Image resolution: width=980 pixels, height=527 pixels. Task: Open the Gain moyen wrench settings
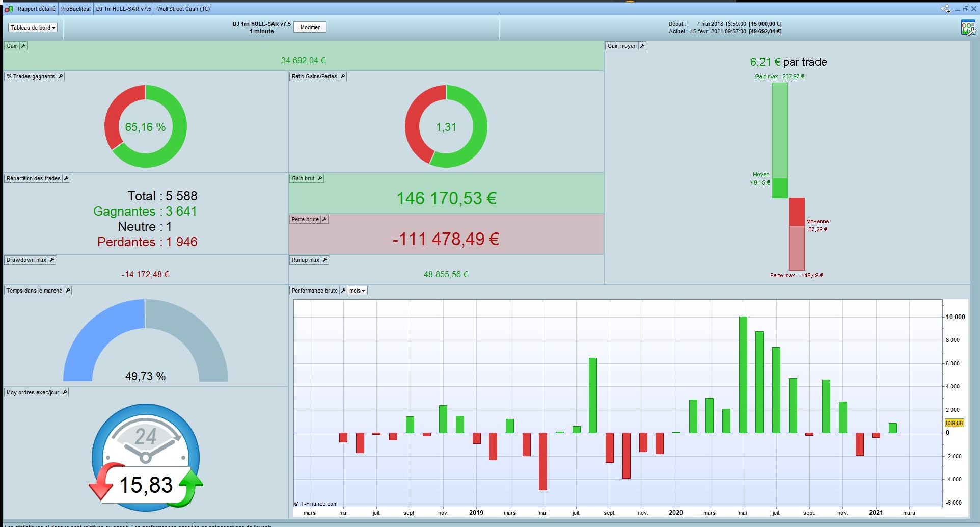click(x=642, y=46)
